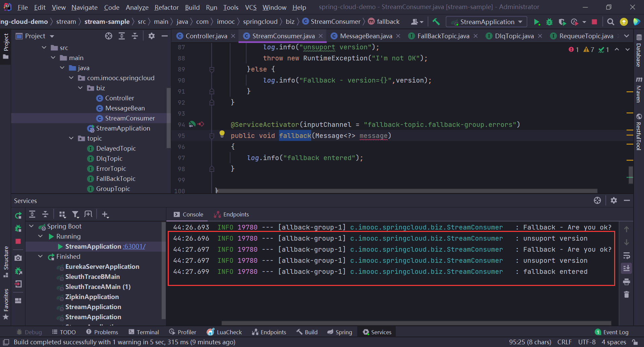Image resolution: width=644 pixels, height=347 pixels.
Task: Click the gutter bean icon on line 94
Action: (192, 124)
